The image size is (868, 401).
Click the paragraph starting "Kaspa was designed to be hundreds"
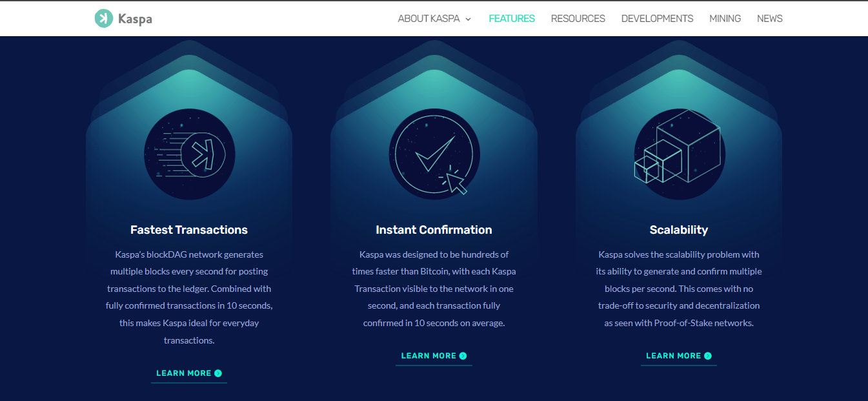coord(434,289)
